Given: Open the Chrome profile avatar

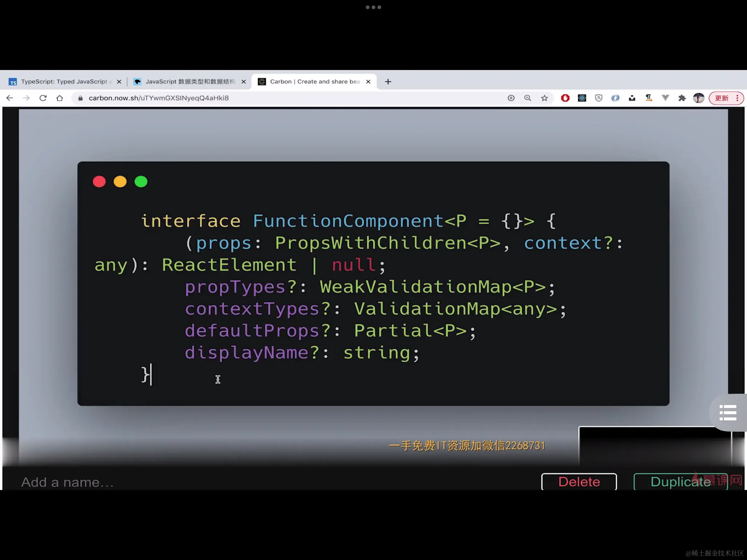Looking at the screenshot, I should (698, 98).
